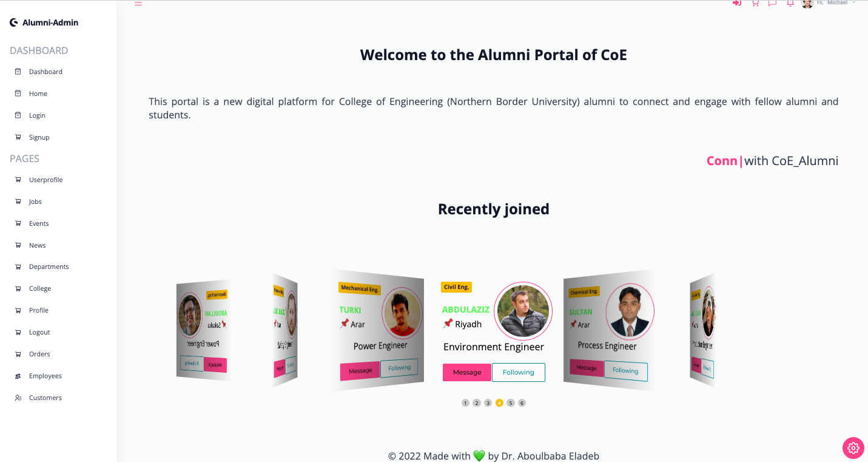Click the pink sign-in arrow icon
868x462 pixels.
737,3
